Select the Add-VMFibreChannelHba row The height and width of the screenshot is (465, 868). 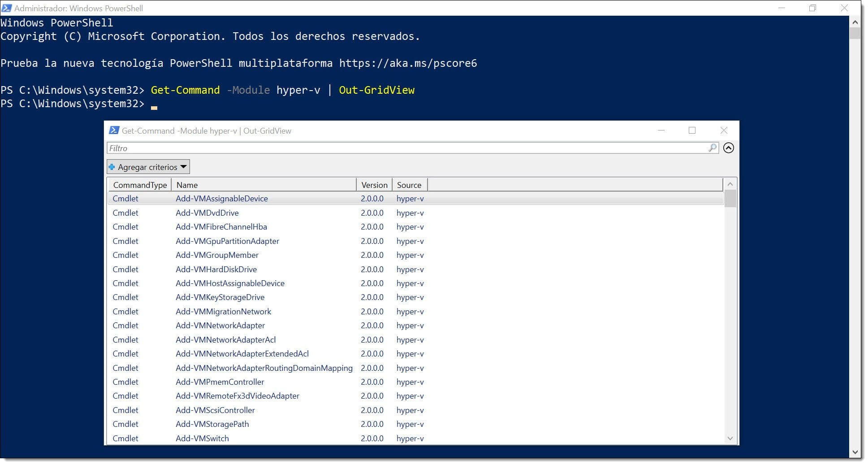click(x=415, y=227)
